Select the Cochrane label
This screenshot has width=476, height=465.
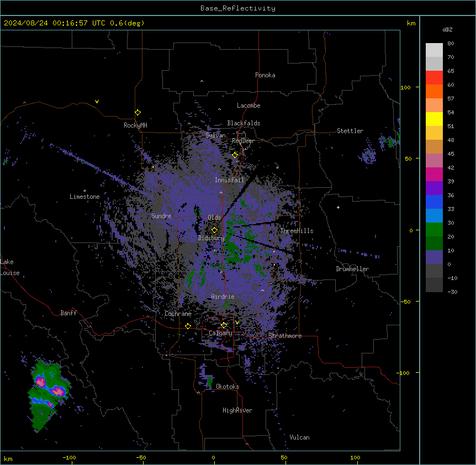178,314
